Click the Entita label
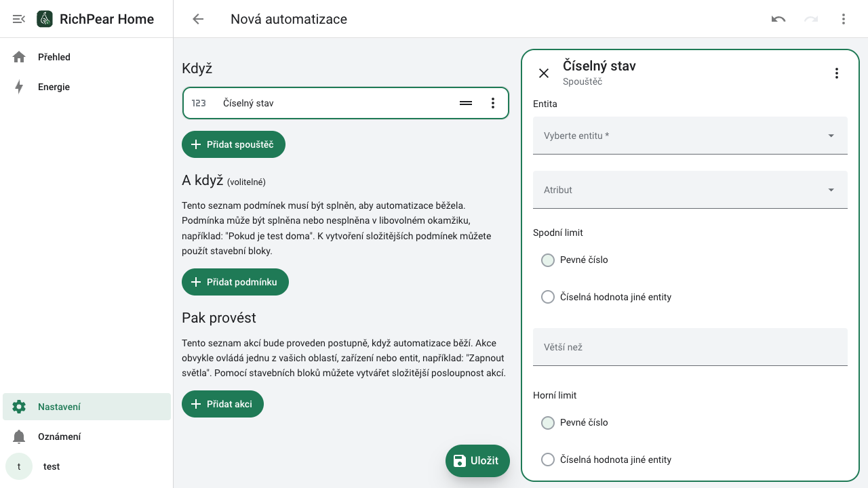Image resolution: width=868 pixels, height=488 pixels. (545, 104)
